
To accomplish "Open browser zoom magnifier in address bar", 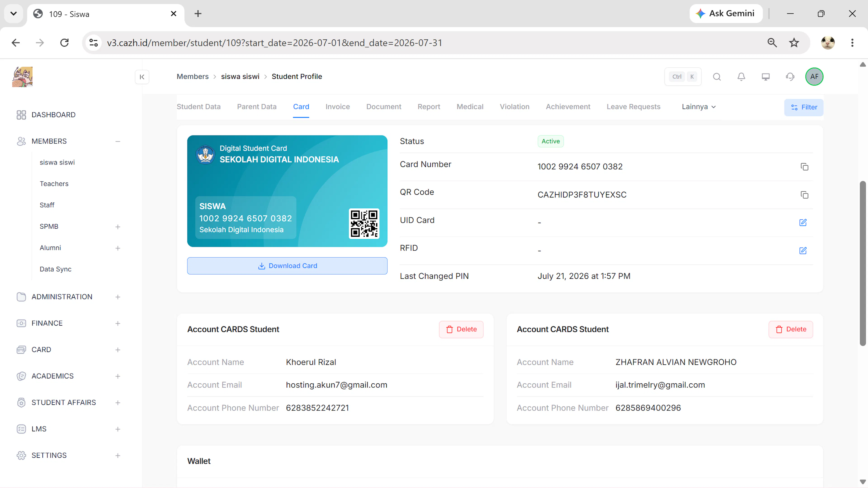I will (x=772, y=43).
